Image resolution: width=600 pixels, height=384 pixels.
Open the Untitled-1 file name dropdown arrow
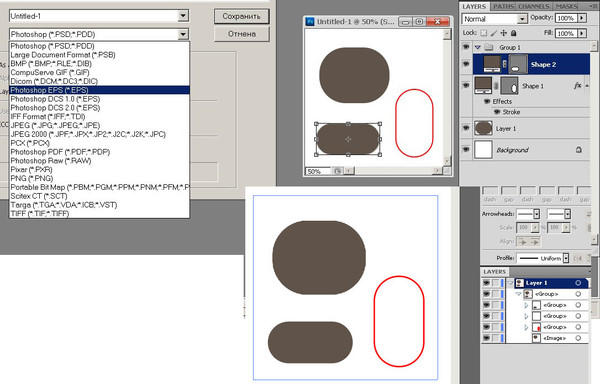pyautogui.click(x=183, y=16)
